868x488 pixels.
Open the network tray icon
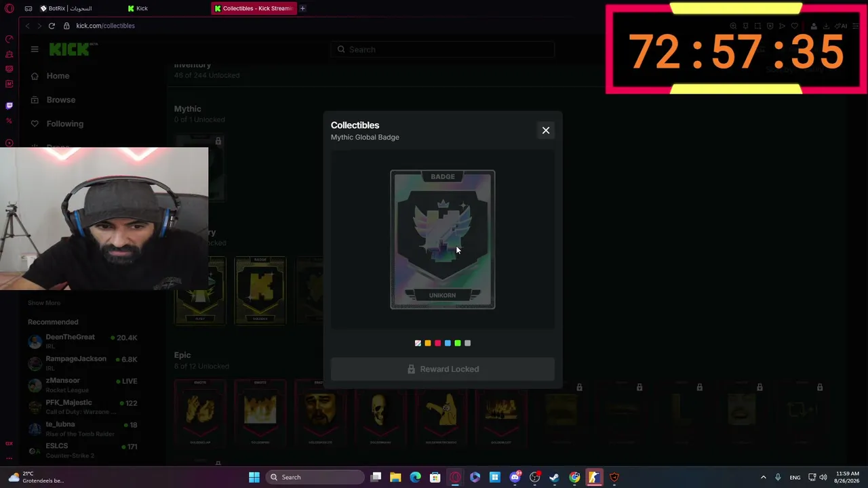(x=812, y=477)
